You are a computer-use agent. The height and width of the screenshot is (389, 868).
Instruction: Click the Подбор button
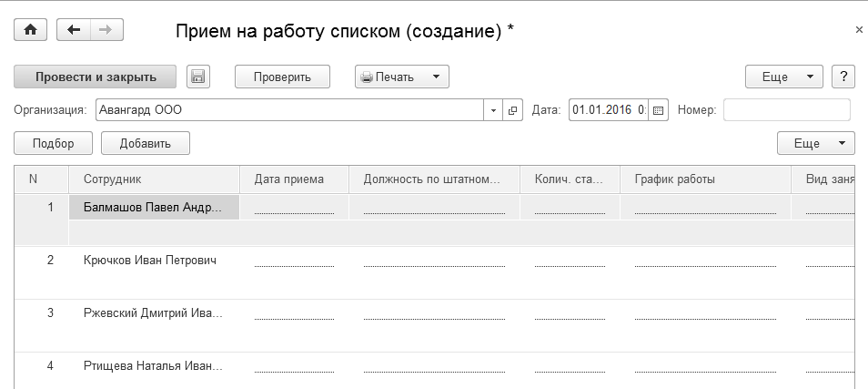tap(52, 143)
